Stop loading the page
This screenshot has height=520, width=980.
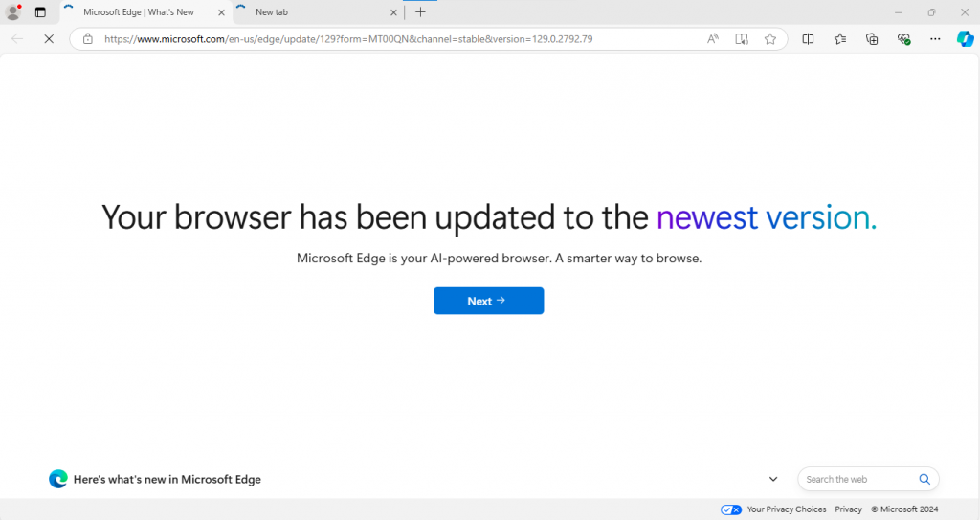pyautogui.click(x=49, y=39)
